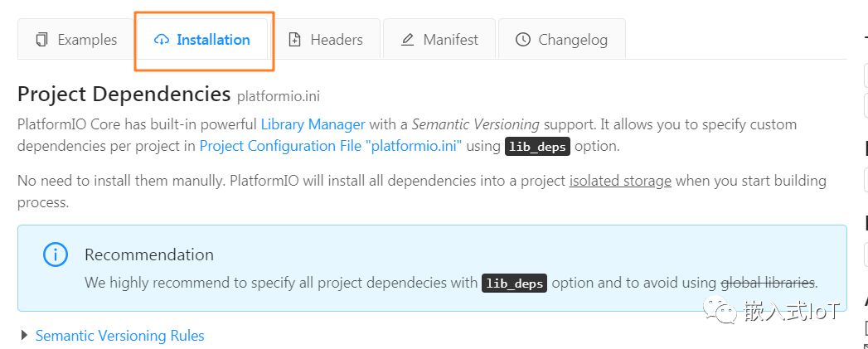
Task: Click the lib_deps code badge in Recommendation
Action: (514, 284)
